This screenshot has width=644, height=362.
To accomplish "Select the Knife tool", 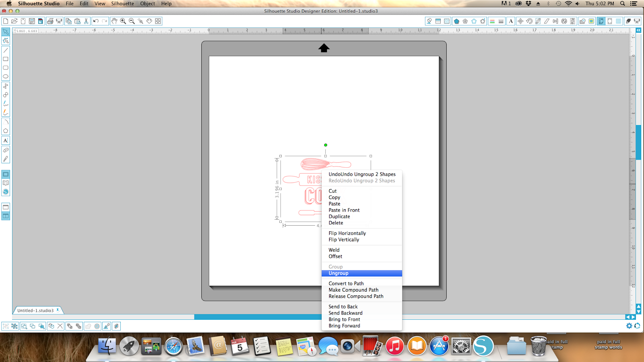I will click(x=6, y=159).
